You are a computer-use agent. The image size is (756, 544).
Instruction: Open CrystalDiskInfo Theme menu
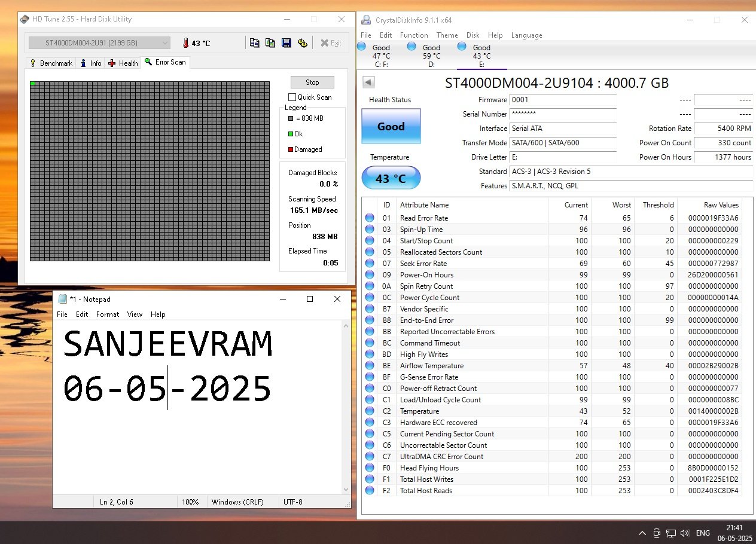(x=447, y=35)
